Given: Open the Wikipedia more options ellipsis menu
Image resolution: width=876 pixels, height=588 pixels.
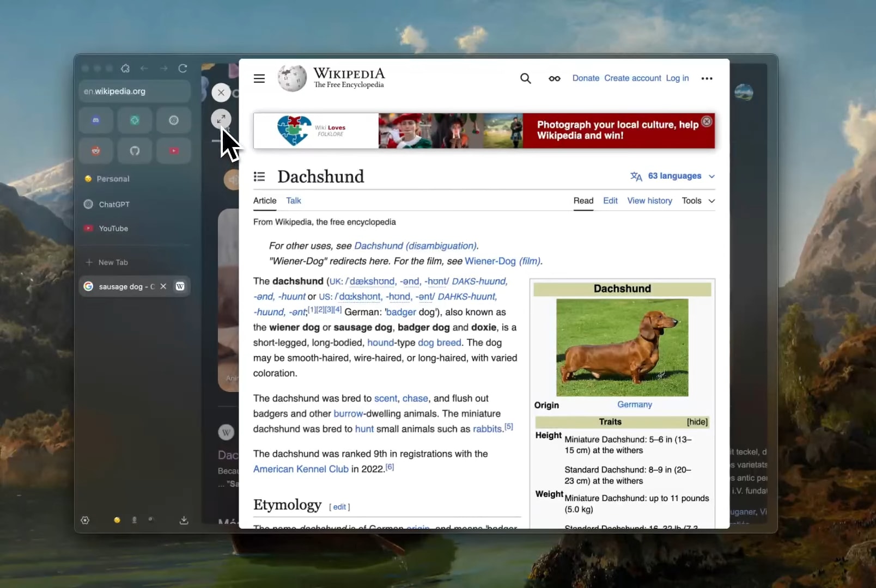Looking at the screenshot, I should tap(707, 78).
